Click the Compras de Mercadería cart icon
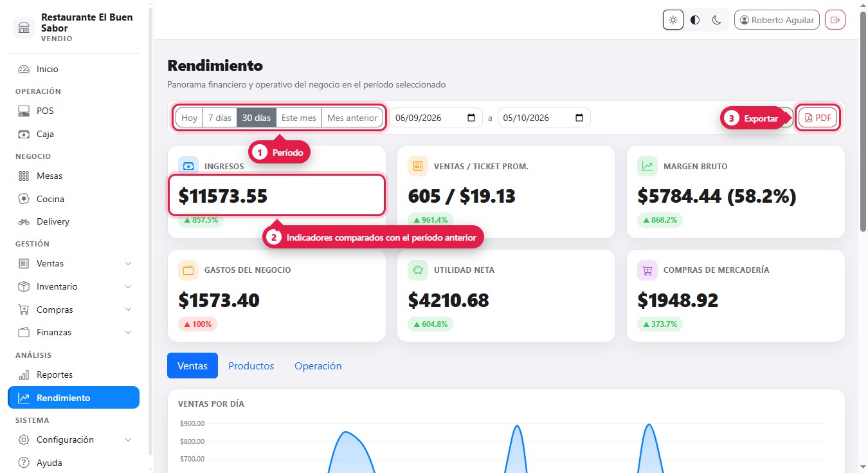 tap(647, 270)
